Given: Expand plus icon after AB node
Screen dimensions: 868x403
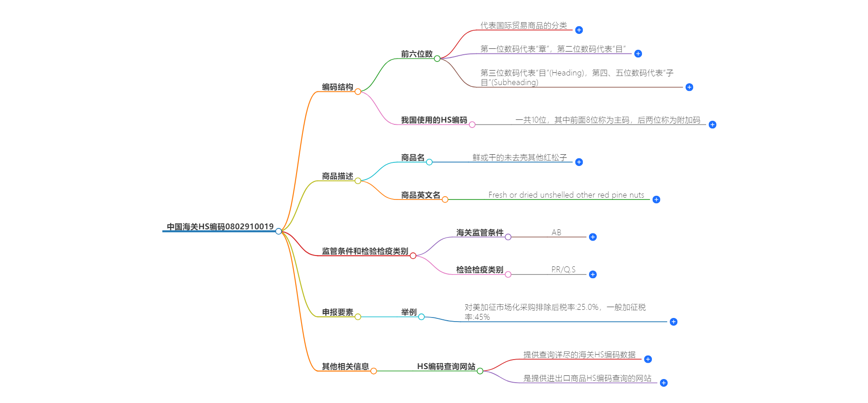Looking at the screenshot, I should tap(593, 237).
